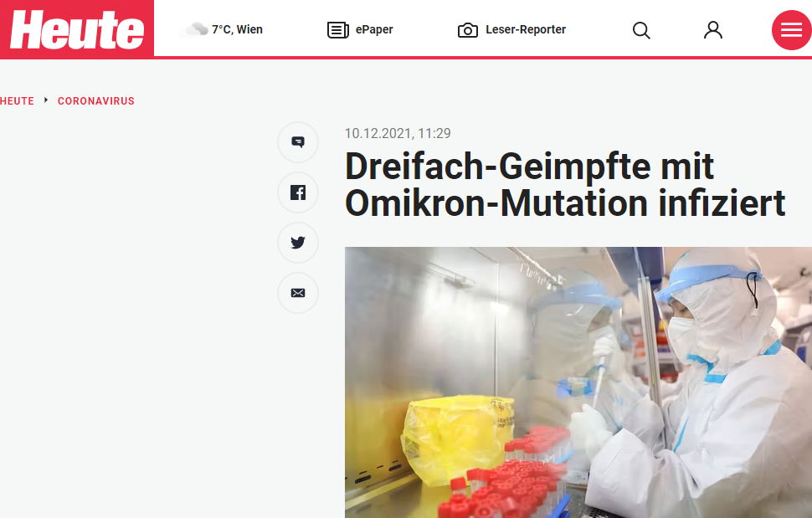
Task: Share article via Facebook icon
Action: pos(298,192)
